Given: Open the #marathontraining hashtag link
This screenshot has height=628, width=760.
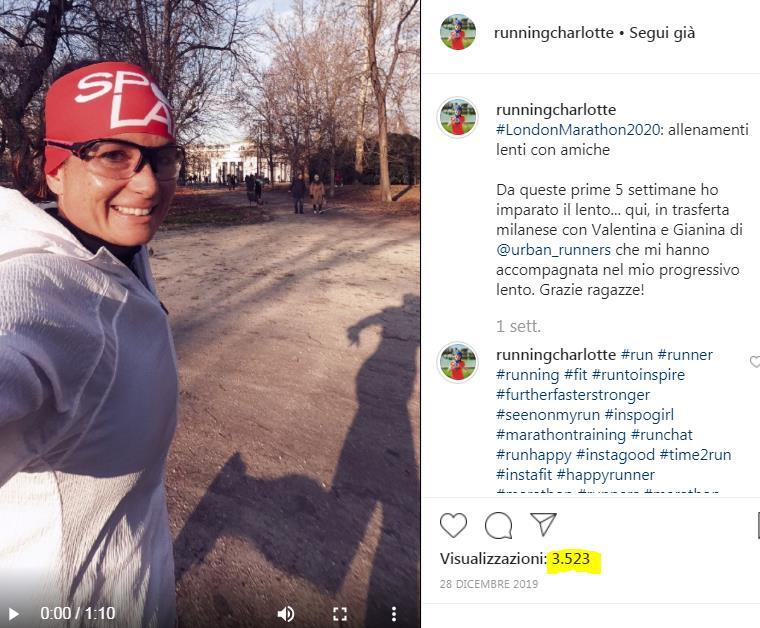Looking at the screenshot, I should pyautogui.click(x=561, y=435).
